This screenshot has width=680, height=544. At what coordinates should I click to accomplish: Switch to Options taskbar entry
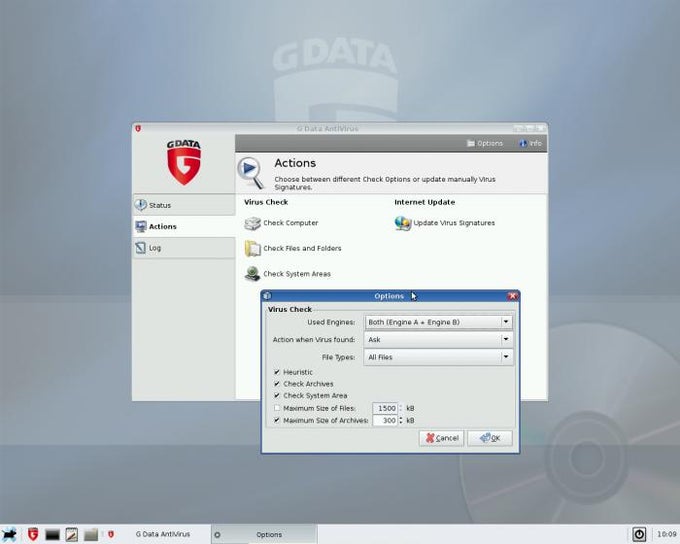click(264, 534)
